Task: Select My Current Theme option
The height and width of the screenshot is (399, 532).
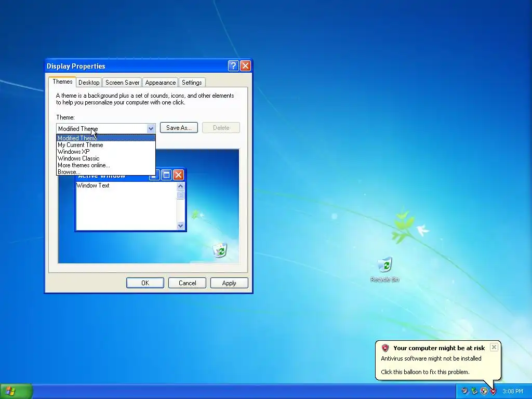Action: tap(106, 145)
